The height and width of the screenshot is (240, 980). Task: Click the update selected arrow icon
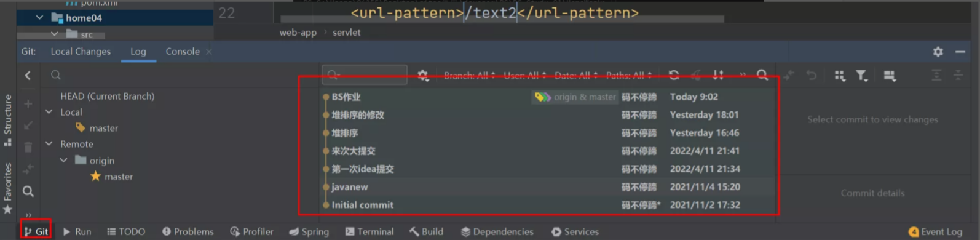[x=28, y=126]
